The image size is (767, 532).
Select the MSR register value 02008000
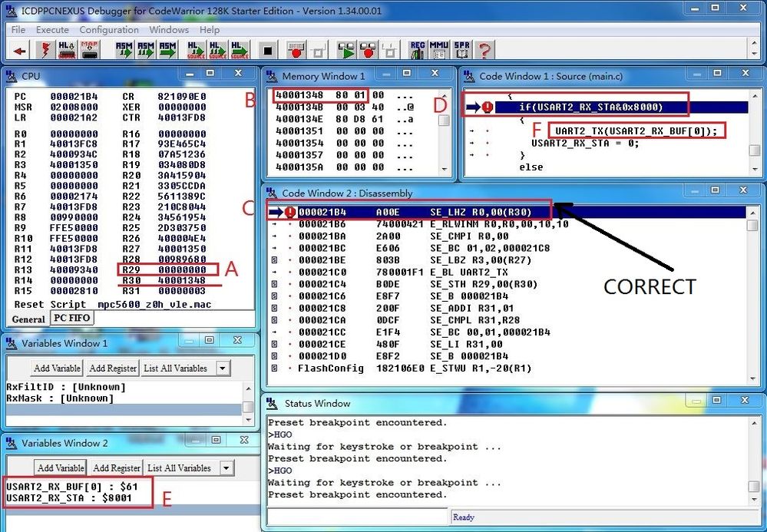[x=74, y=107]
